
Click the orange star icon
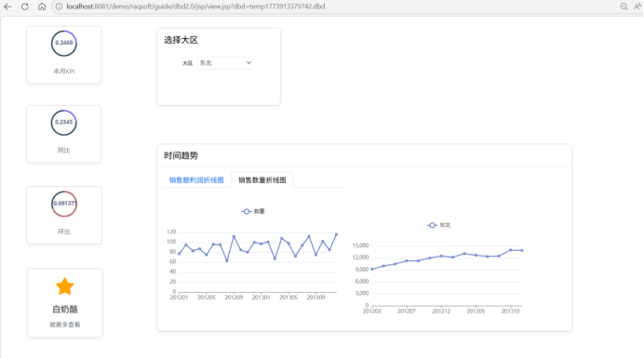65,286
